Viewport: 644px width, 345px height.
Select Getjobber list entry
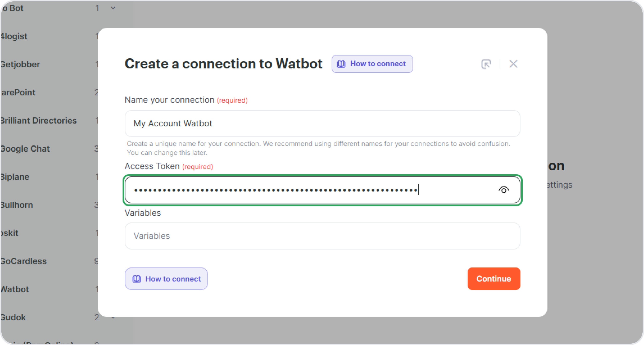pos(20,65)
